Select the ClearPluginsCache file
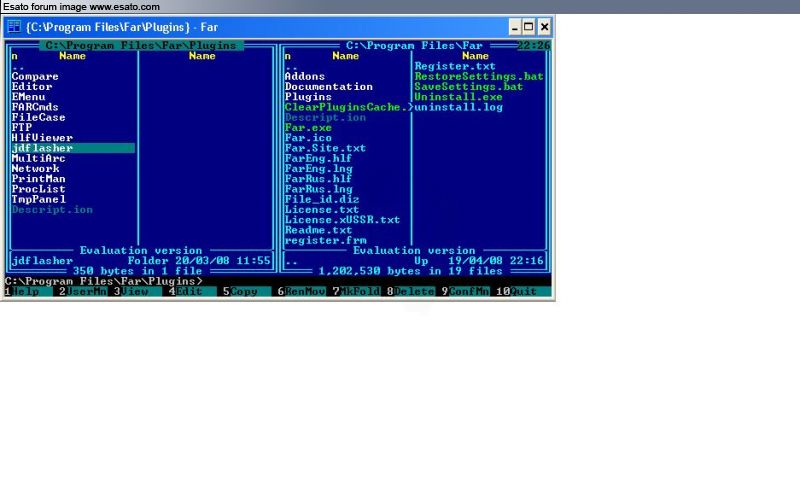The width and height of the screenshot is (800, 481). [346, 107]
